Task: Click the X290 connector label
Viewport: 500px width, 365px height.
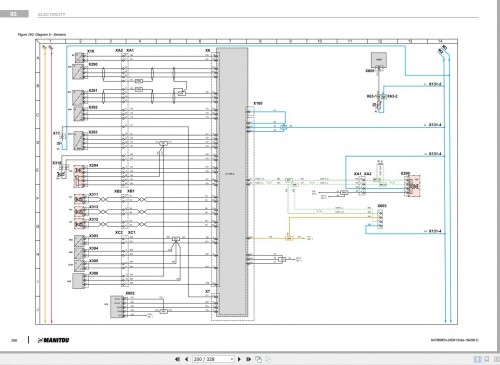Action: 93,64
